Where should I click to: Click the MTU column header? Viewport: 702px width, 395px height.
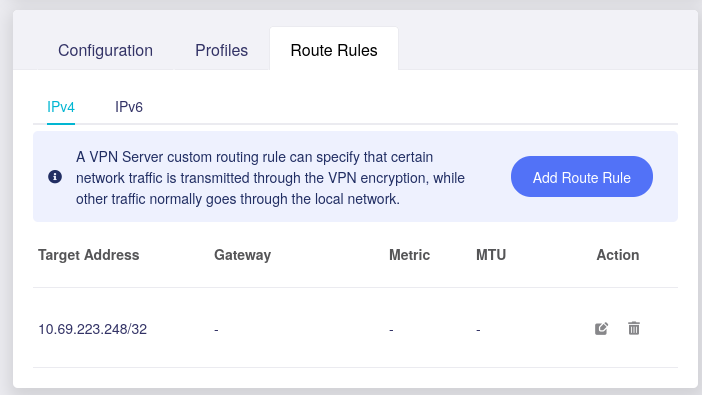491,255
